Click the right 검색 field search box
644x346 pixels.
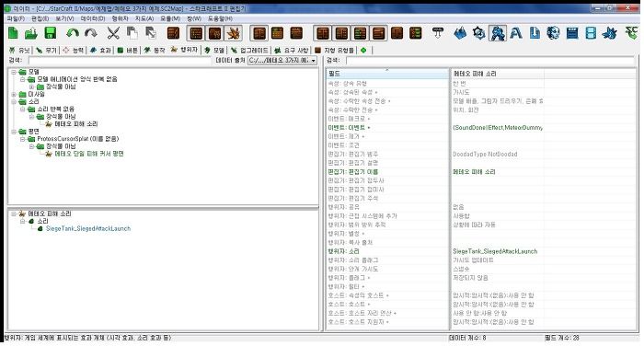(490, 61)
